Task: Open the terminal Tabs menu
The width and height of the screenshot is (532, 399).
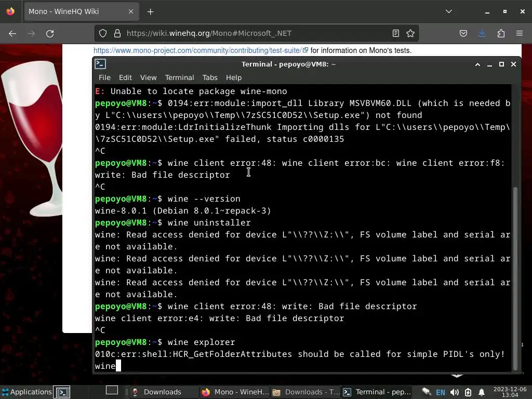Action: [x=210, y=78]
